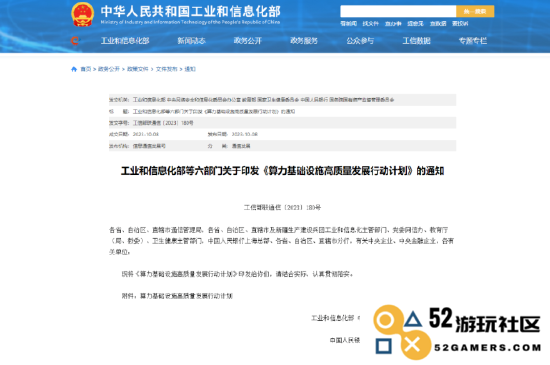Image resolution: width=550 pixels, height=365 pixels.
Task: Click the signature 工业和信息化部 near the bottom
Action: tap(333, 318)
